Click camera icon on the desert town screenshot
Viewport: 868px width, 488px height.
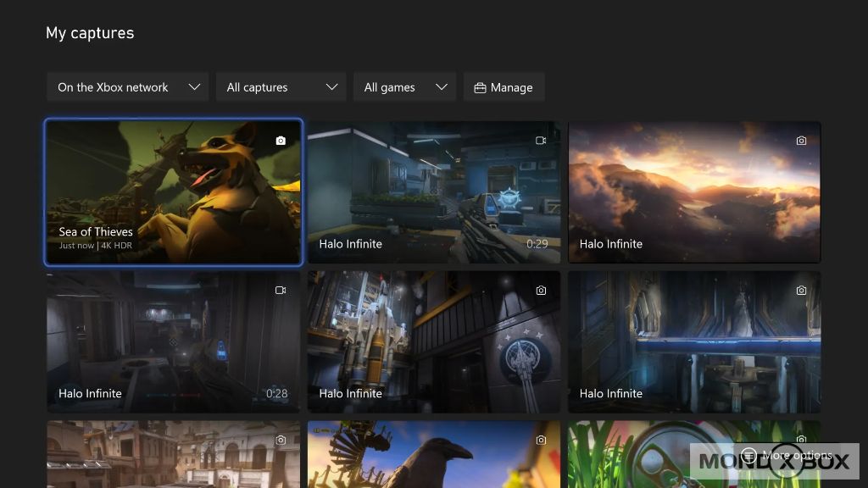click(281, 441)
